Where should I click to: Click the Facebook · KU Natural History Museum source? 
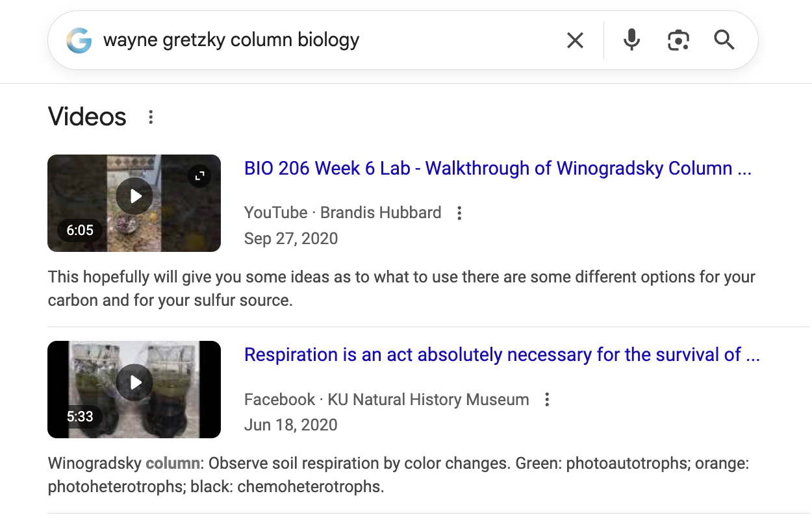[x=387, y=399]
